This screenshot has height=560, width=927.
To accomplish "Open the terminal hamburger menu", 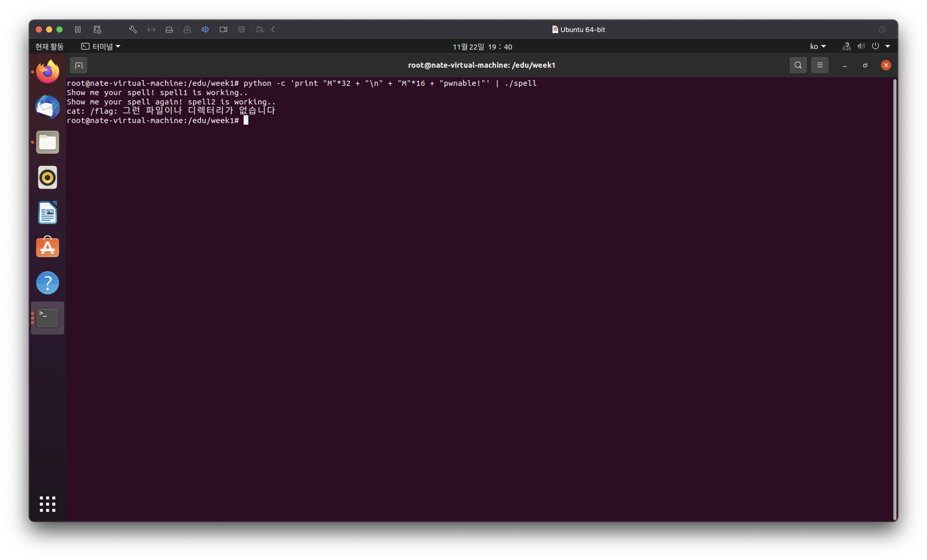I will coord(820,65).
